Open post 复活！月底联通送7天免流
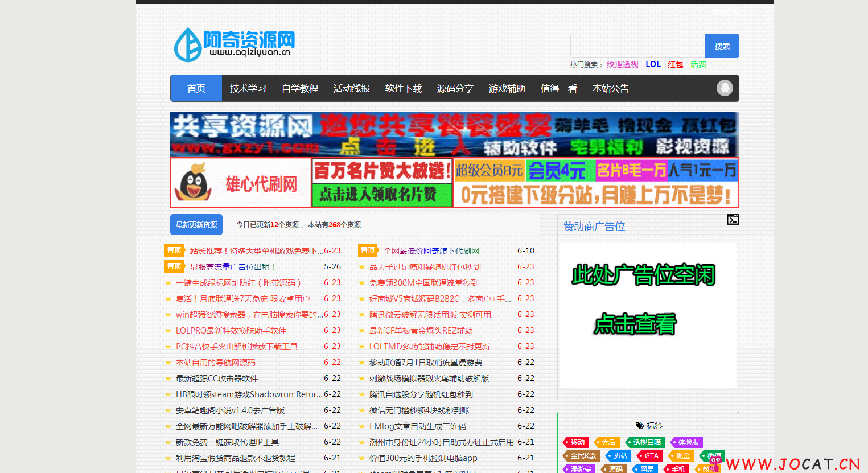This screenshot has width=868, height=473. 243,299
